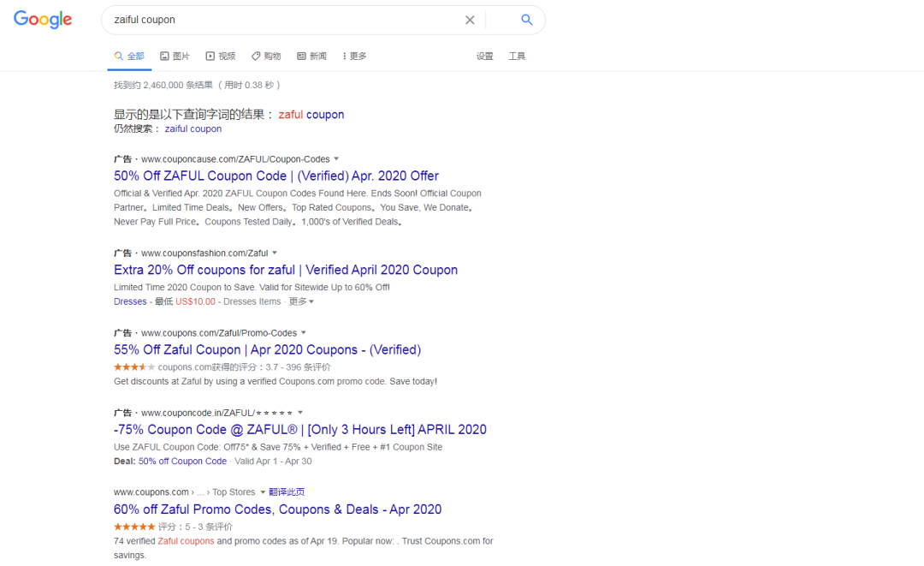The width and height of the screenshot is (924, 566).
Task: Click the www.coupons.com organic result URL
Action: click(151, 492)
